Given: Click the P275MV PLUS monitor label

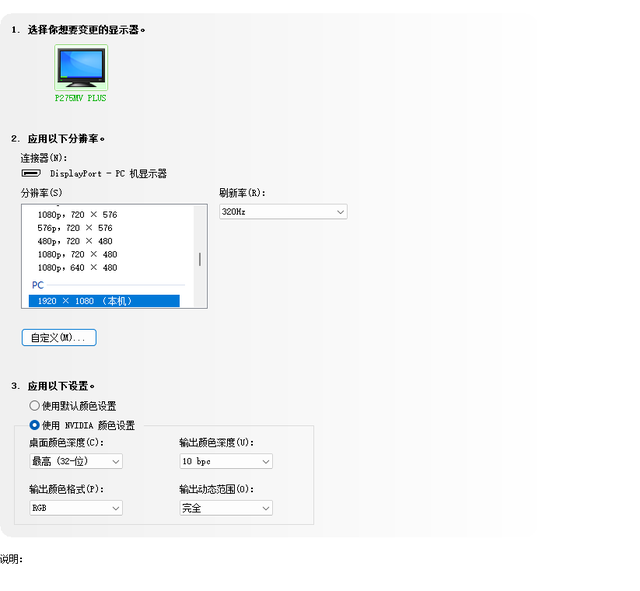Looking at the screenshot, I should click(80, 98).
